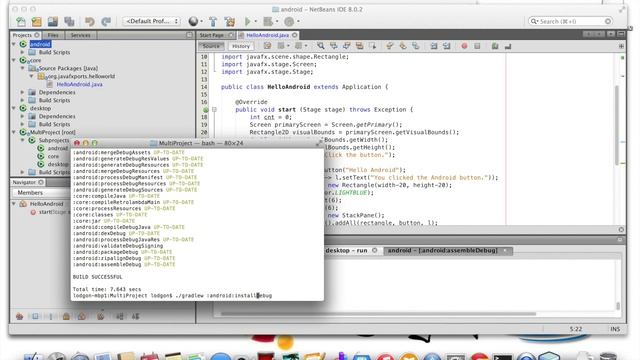Click the Source view button
This screenshot has width=640, height=360.
[211, 46]
